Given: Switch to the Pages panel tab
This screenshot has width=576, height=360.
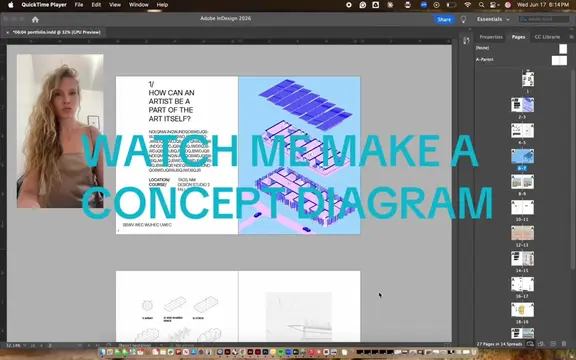Looking at the screenshot, I should coord(518,37).
